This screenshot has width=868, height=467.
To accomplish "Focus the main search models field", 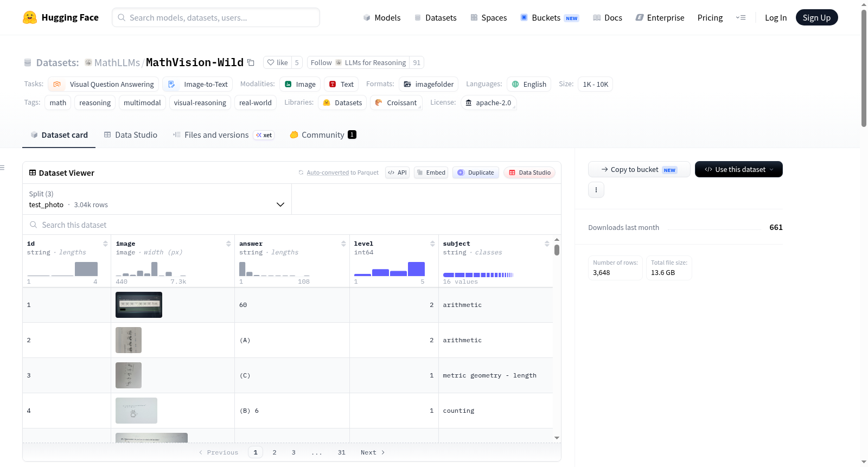I will [216, 17].
